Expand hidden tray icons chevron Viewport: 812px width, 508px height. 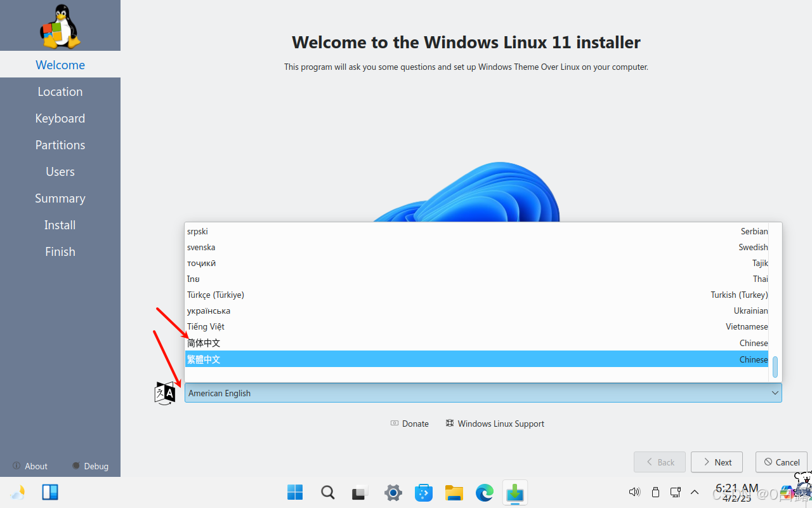695,492
